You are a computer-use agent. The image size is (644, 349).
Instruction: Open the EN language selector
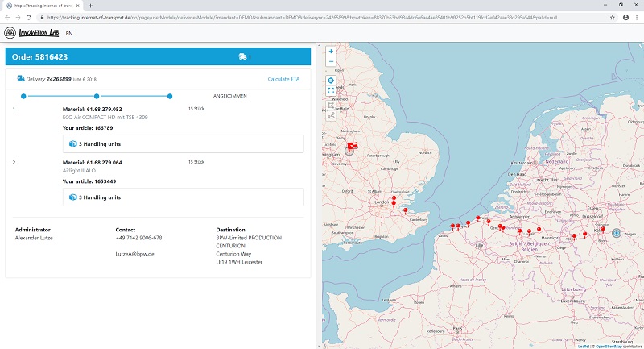pyautogui.click(x=69, y=33)
